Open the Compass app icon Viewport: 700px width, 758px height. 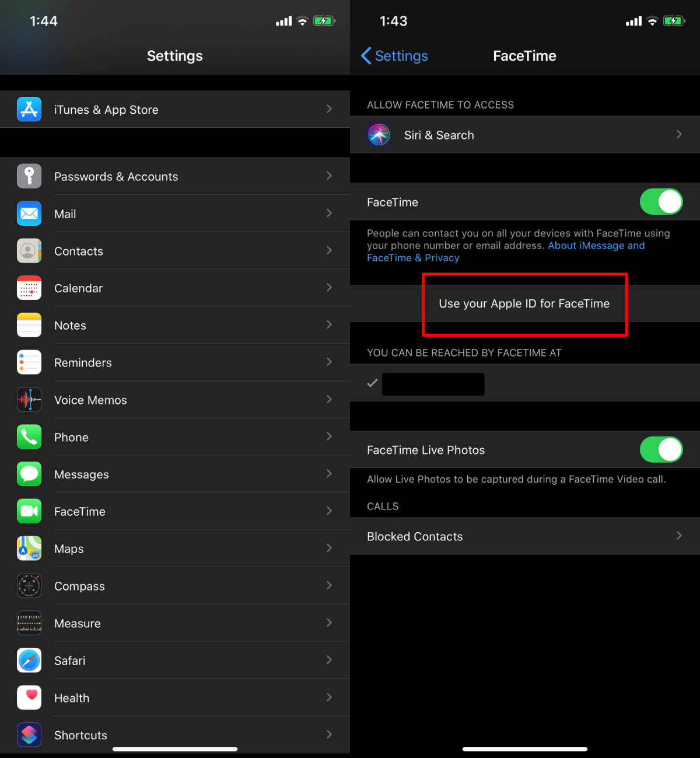(29, 586)
